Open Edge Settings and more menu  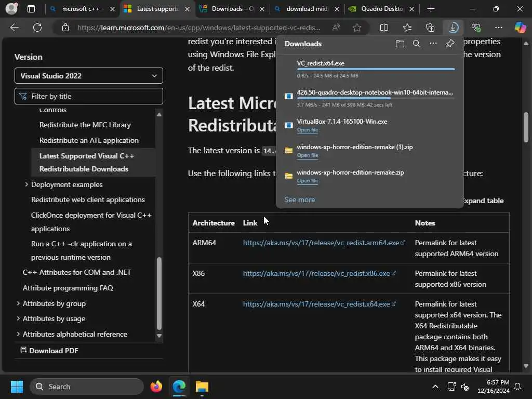498,28
